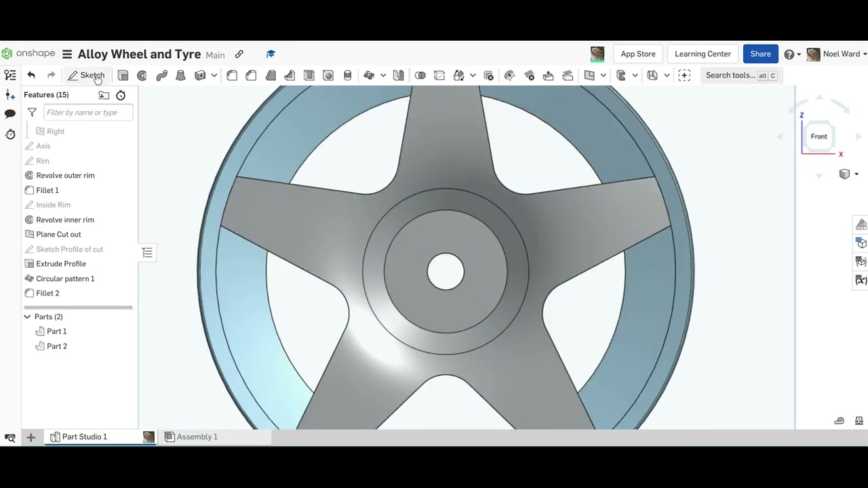Select the Revolve outer rim feature

pos(65,176)
